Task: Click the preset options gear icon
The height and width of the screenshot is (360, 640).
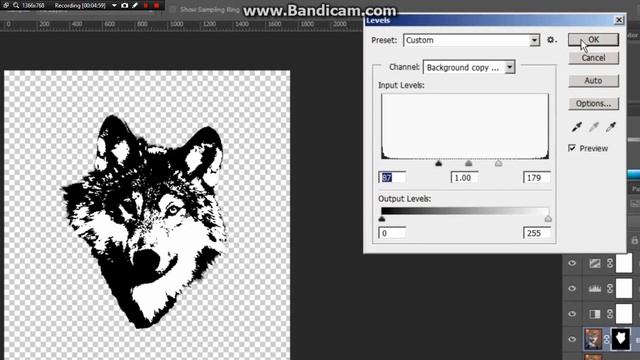Action: click(x=551, y=40)
